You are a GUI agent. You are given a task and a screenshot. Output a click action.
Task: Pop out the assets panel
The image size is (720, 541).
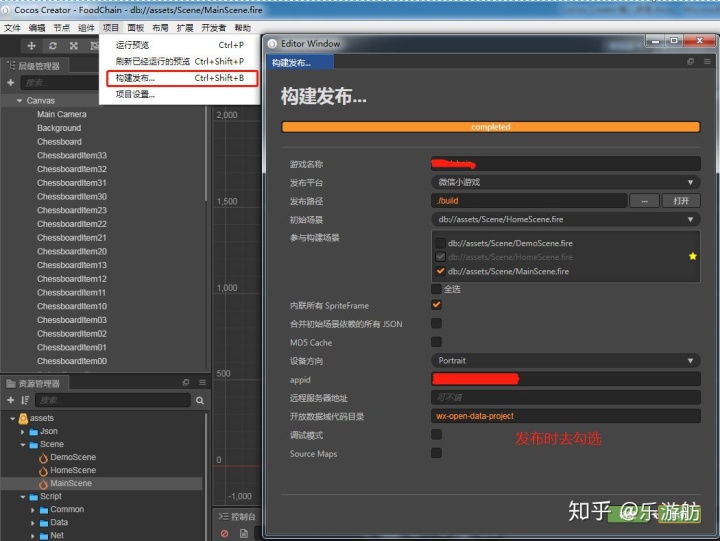pos(186,383)
